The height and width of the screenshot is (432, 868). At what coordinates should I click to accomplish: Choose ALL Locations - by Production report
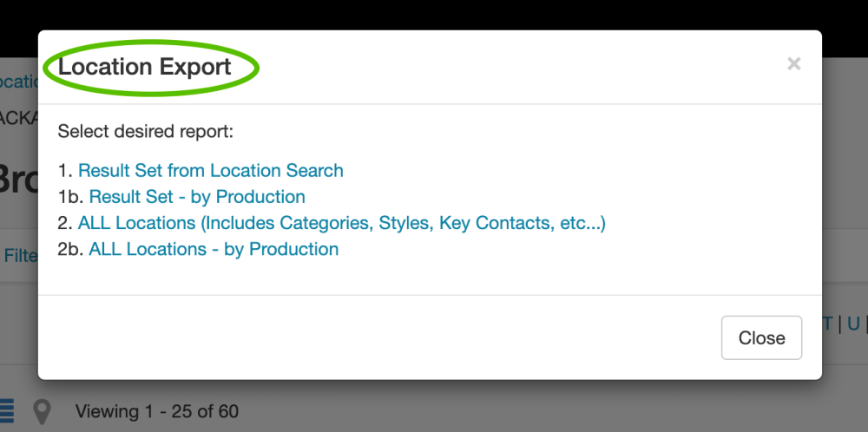click(214, 249)
